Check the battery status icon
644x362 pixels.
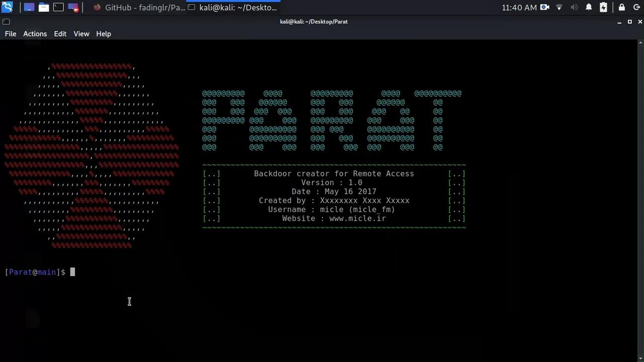click(604, 7)
